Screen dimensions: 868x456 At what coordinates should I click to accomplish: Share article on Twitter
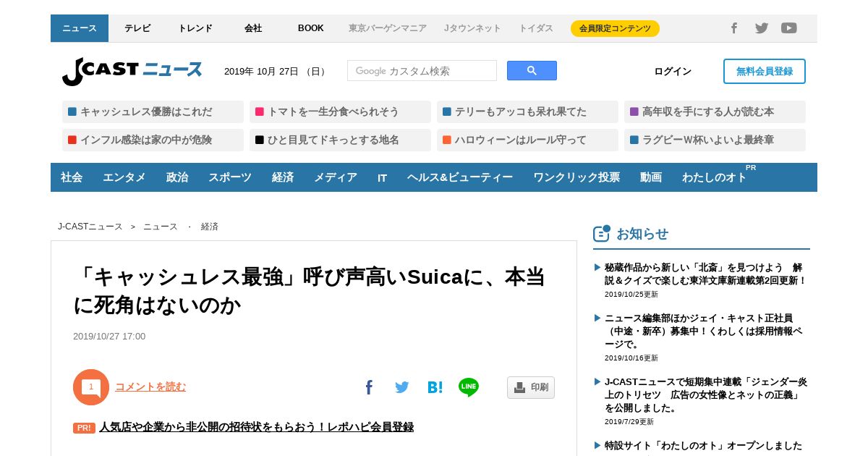point(402,387)
